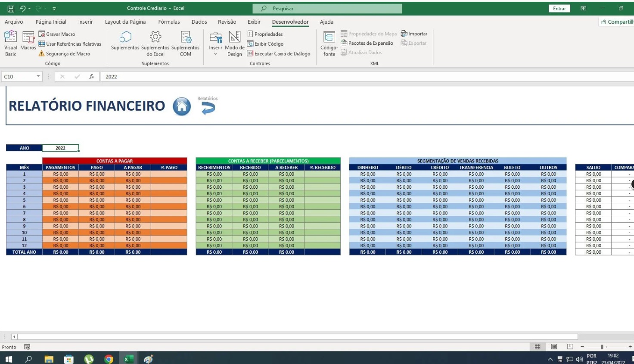
Task: Adjust the zoom slider in status bar
Action: click(x=602, y=347)
